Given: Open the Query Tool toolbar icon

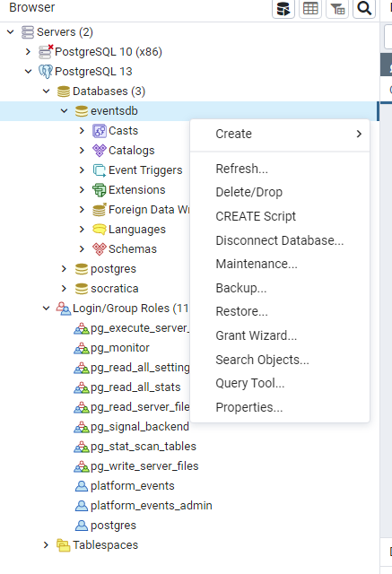Looking at the screenshot, I should pyautogui.click(x=283, y=8).
